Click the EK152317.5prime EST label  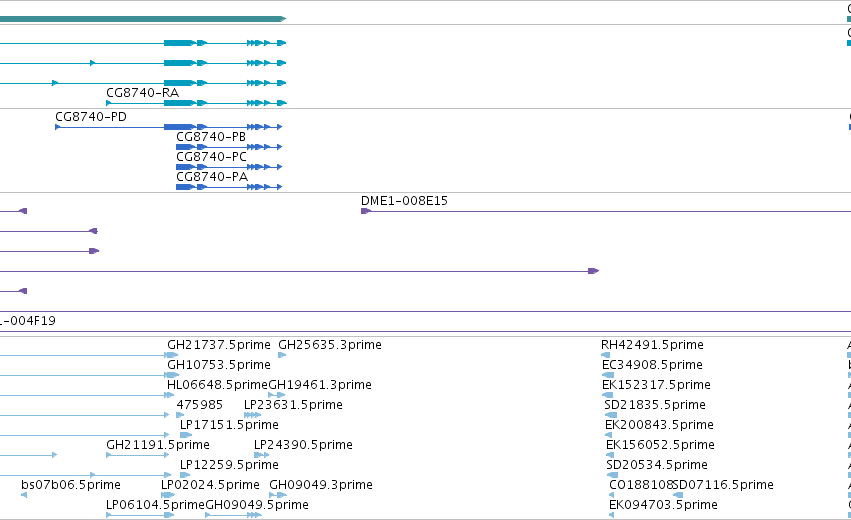pyautogui.click(x=656, y=385)
